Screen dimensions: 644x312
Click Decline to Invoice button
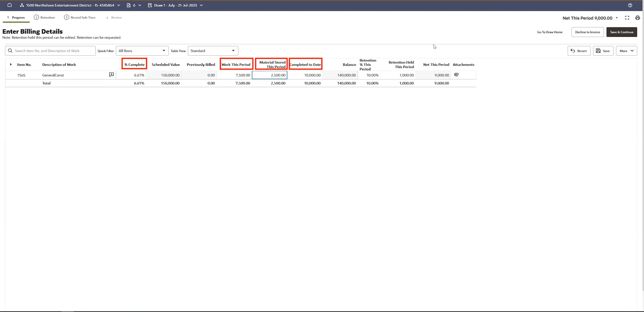click(587, 32)
